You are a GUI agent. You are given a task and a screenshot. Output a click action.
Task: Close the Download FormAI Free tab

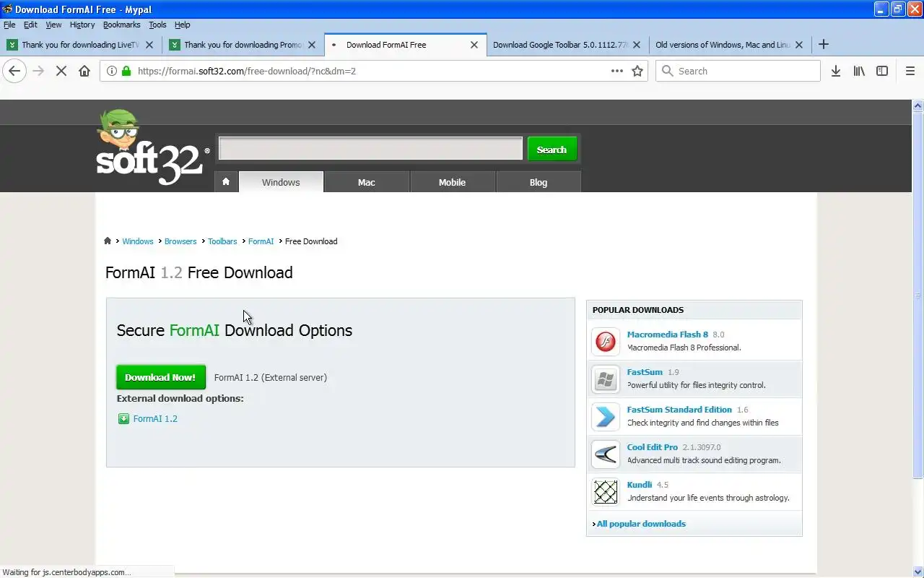click(474, 44)
